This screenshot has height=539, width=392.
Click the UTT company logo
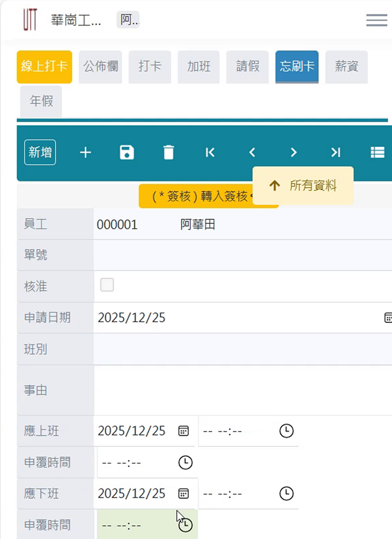pyautogui.click(x=30, y=20)
